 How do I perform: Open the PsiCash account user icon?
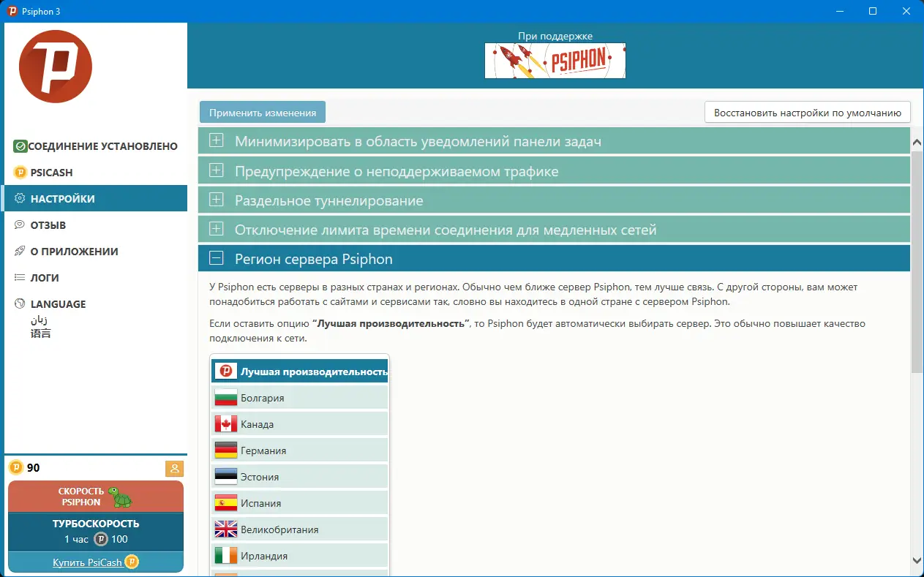pyautogui.click(x=174, y=469)
